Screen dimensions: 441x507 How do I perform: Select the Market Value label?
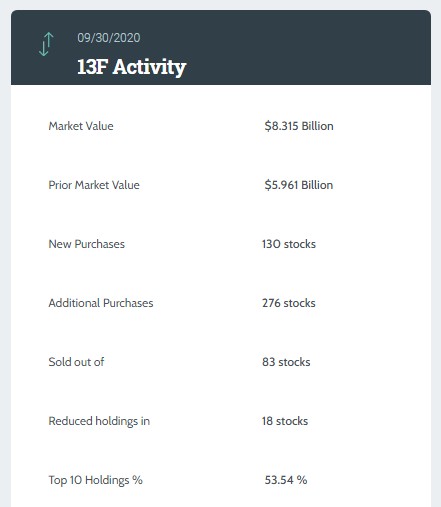pyautogui.click(x=81, y=126)
